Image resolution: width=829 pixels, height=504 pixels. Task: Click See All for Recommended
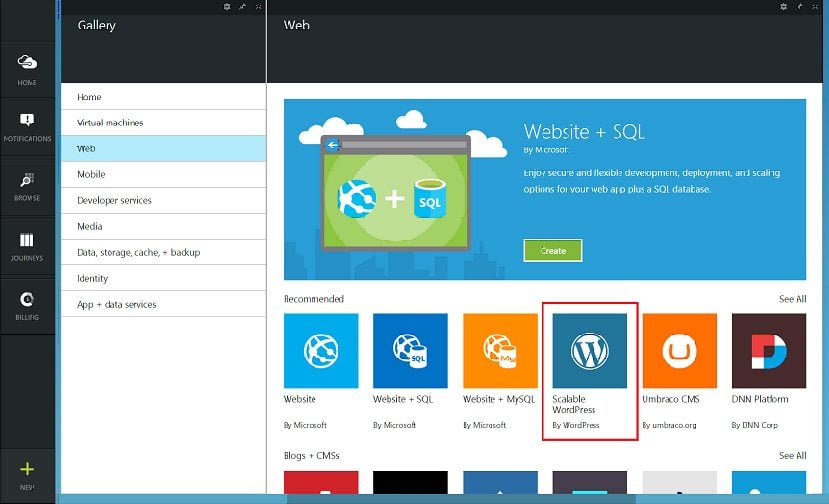[792, 299]
